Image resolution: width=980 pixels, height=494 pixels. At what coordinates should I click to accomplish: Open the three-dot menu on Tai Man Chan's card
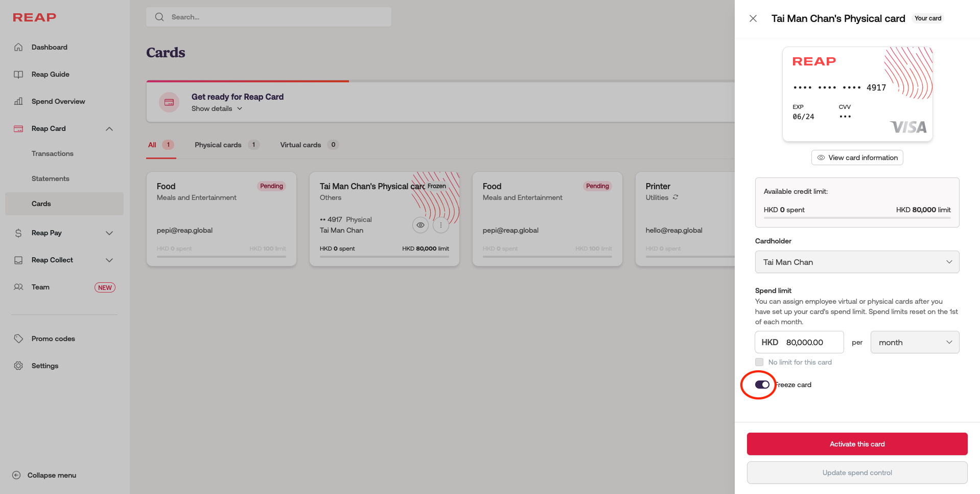(441, 225)
